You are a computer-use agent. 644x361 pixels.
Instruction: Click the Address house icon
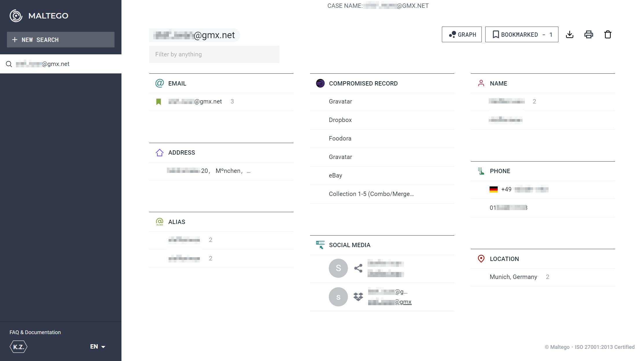coord(160,153)
